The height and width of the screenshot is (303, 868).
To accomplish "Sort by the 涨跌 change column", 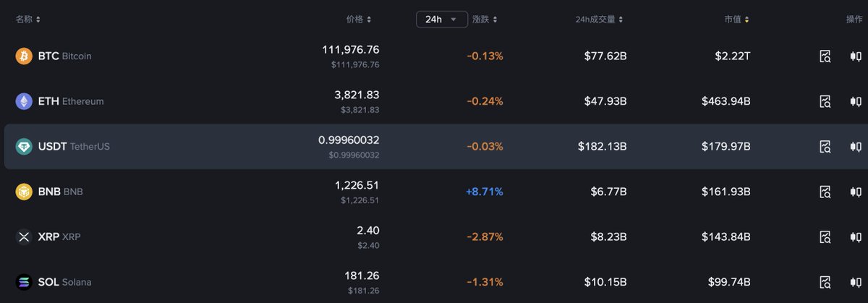I will pyautogui.click(x=485, y=20).
